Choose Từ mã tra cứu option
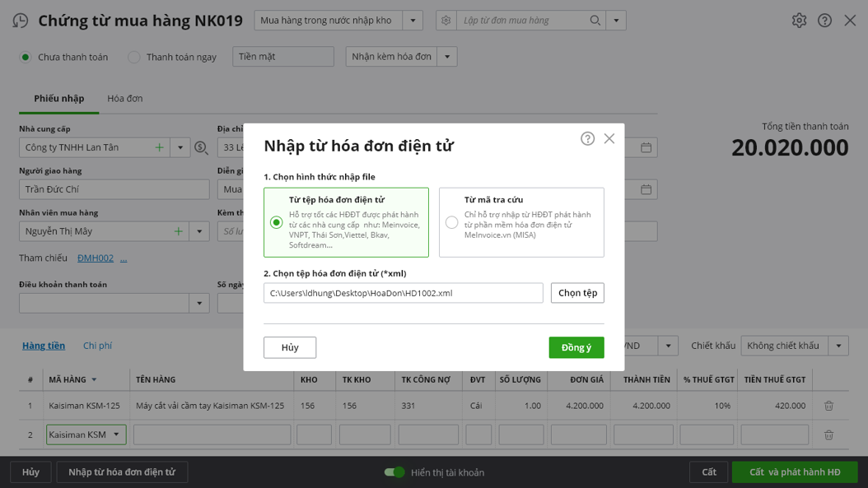This screenshot has height=488, width=868. 521,222
